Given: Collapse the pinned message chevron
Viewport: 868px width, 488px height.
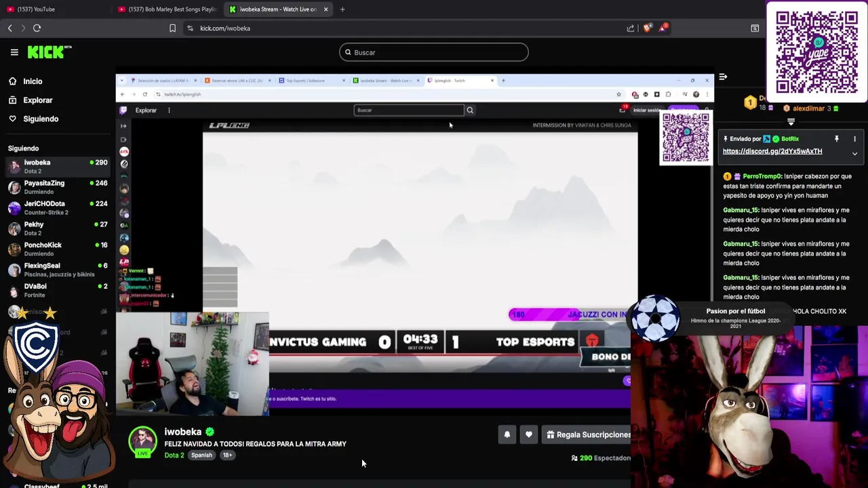Looking at the screenshot, I should pos(854,154).
